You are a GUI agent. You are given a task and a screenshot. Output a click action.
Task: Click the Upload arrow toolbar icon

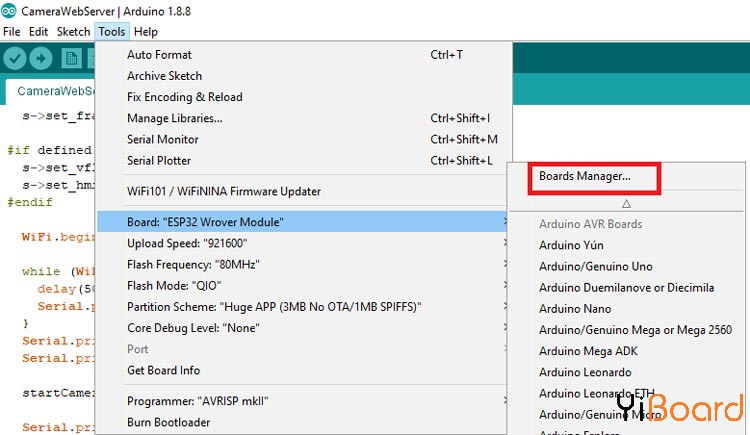tap(41, 58)
